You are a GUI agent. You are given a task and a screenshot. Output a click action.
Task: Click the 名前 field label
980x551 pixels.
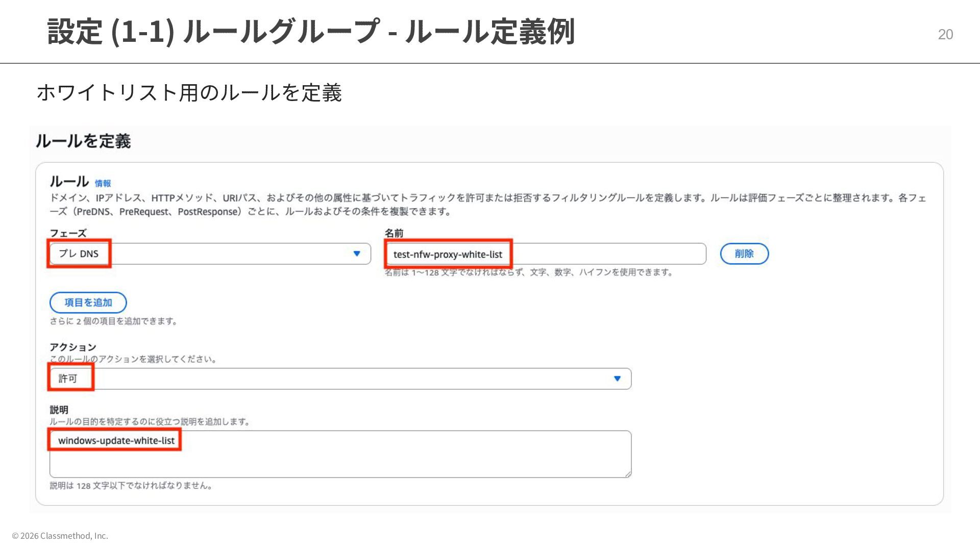(394, 233)
